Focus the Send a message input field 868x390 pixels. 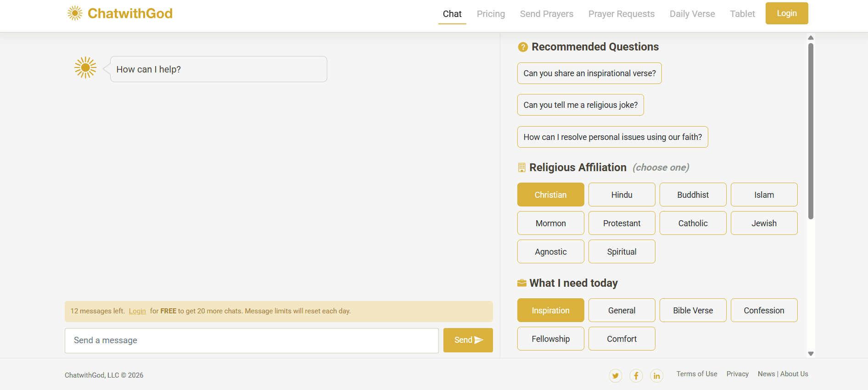point(252,340)
